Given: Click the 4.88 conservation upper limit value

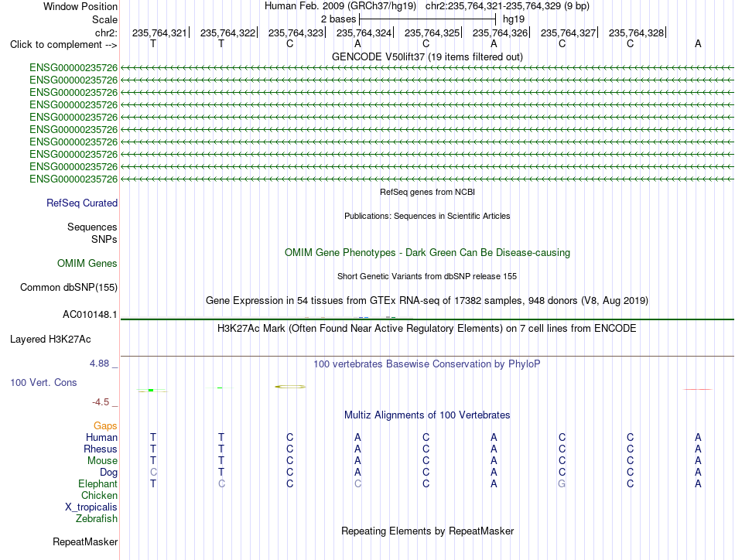Looking at the screenshot, I should click(99, 364).
